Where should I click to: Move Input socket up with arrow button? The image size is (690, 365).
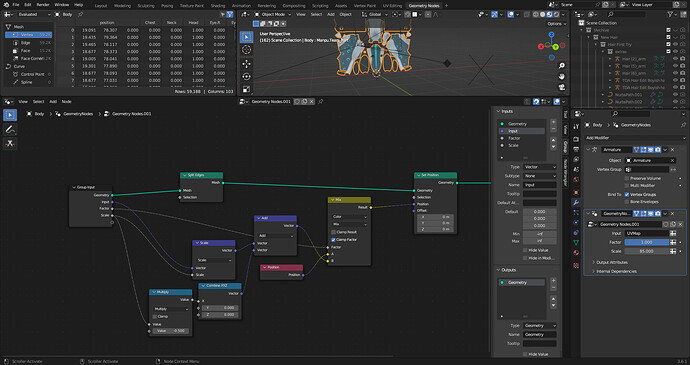553,140
